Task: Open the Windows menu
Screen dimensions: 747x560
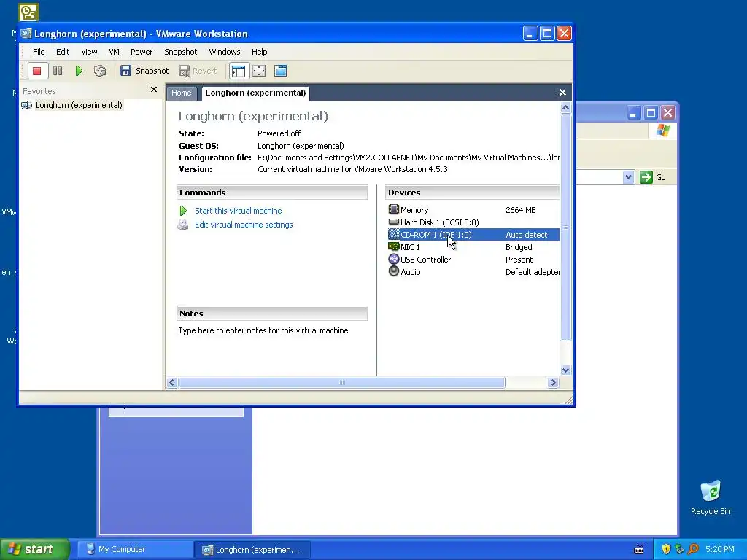Action: click(x=225, y=52)
